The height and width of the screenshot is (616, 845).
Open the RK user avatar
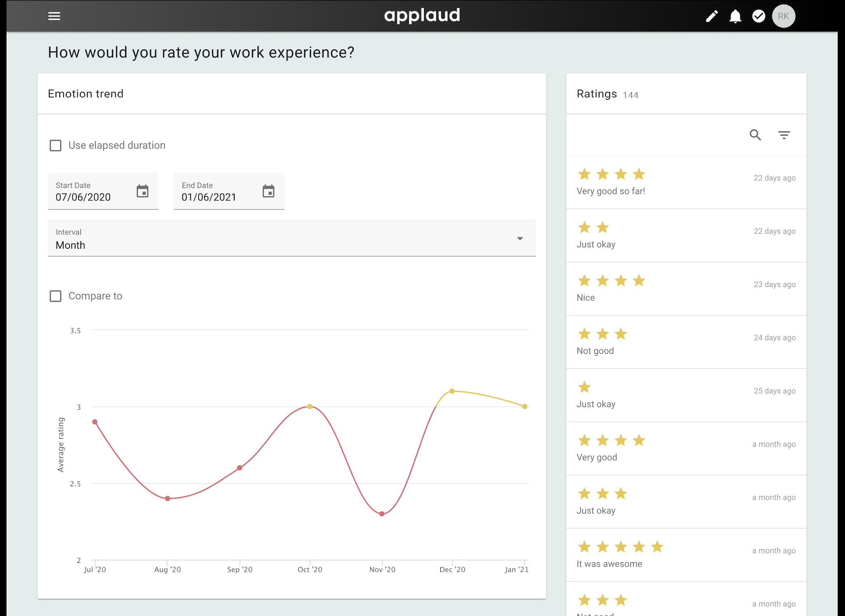pyautogui.click(x=783, y=16)
